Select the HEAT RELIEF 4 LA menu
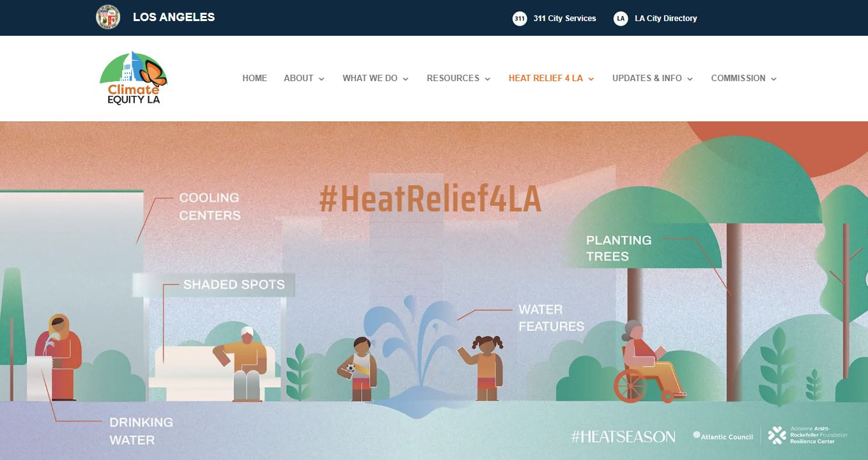Viewport: 868px width, 460px height. [x=546, y=78]
